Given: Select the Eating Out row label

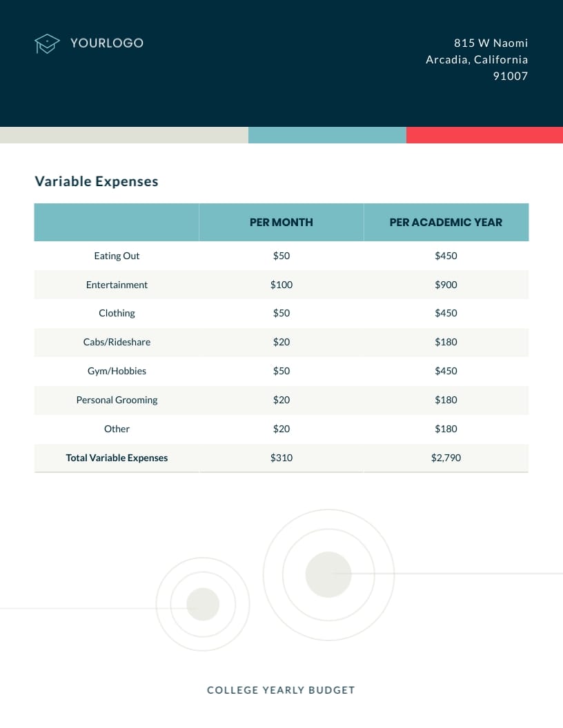Looking at the screenshot, I should 117,256.
